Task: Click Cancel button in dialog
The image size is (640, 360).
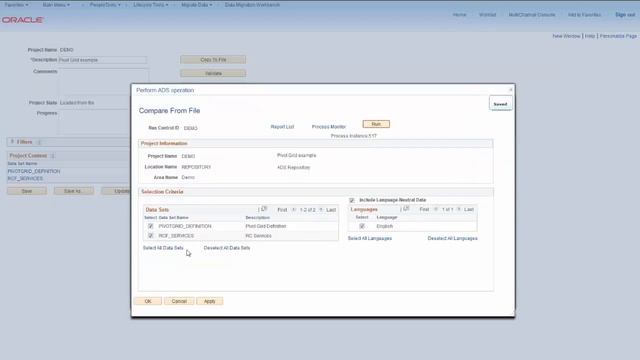Action: [x=179, y=301]
